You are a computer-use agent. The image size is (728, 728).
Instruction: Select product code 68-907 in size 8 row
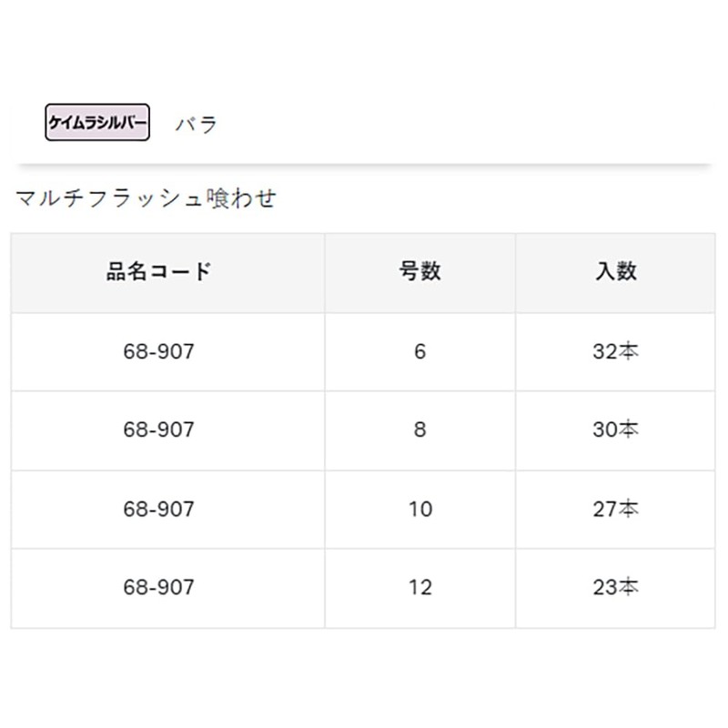point(159,430)
